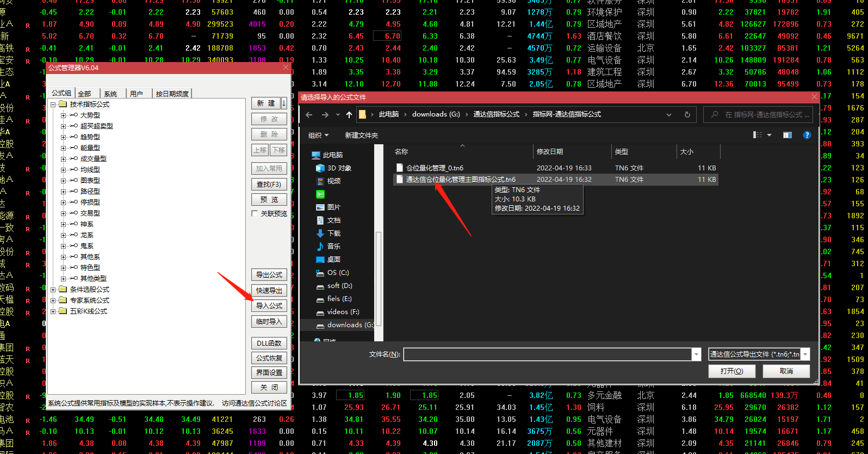The image size is (868, 454).
Task: Click 取消 in file dialog
Action: click(786, 371)
